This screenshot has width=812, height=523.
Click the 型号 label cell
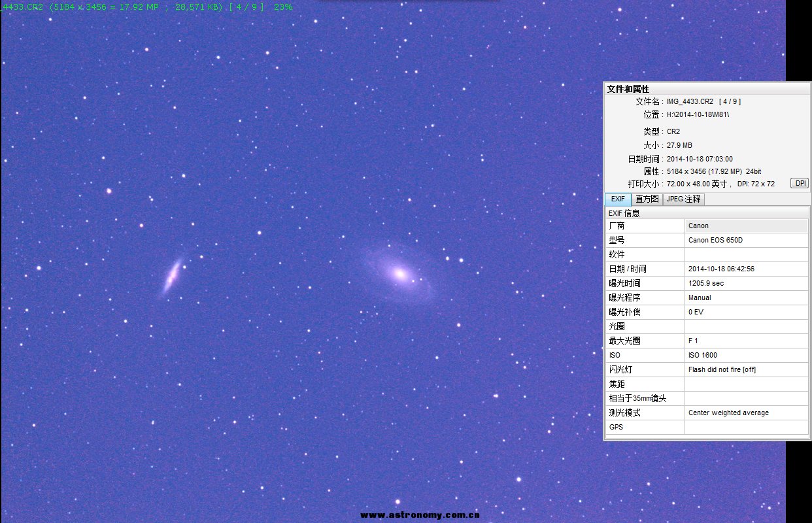(645, 240)
